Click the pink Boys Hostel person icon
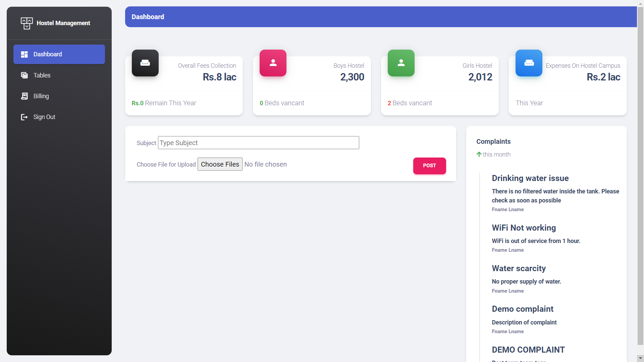This screenshot has height=362, width=644. pos(273,63)
